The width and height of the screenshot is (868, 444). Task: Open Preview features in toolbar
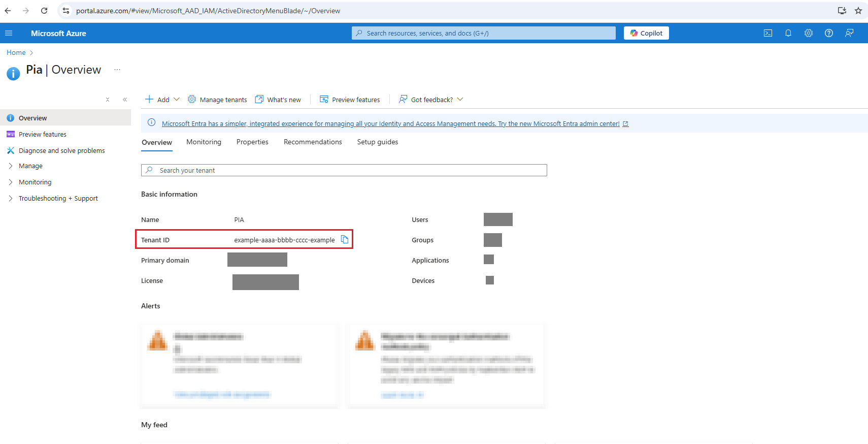[350, 100]
